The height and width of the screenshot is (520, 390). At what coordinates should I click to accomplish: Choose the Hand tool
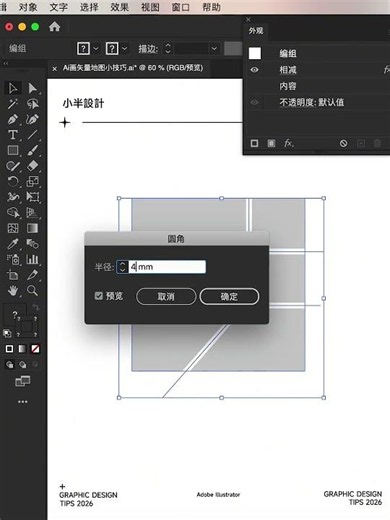coord(13,291)
